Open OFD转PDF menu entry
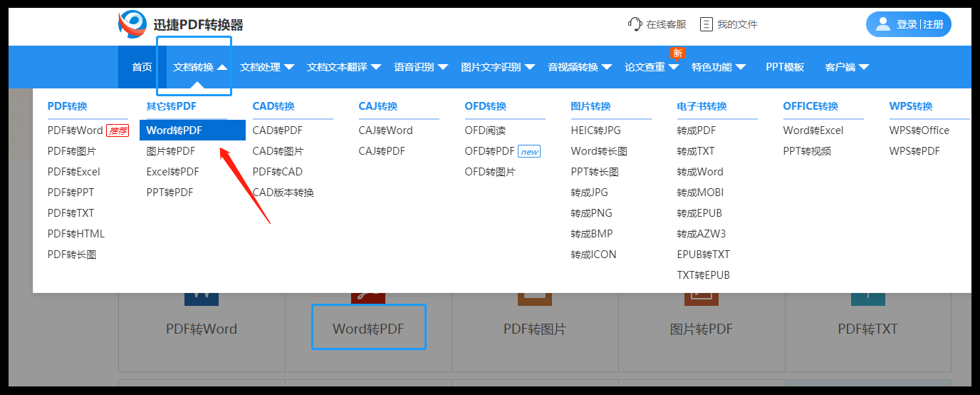 coord(490,151)
